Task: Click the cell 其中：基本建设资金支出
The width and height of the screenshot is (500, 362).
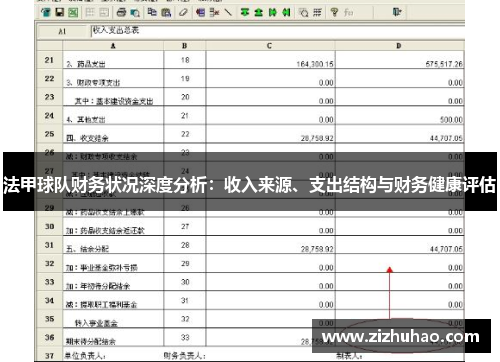Action: tap(113, 97)
